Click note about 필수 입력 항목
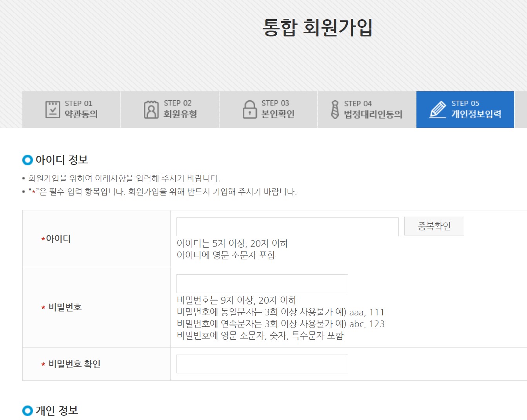The width and height of the screenshot is (527, 420). click(163, 192)
